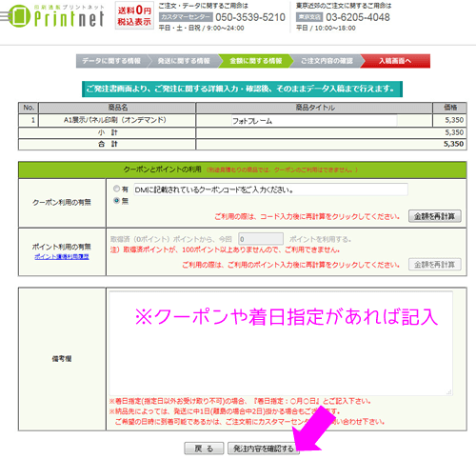This screenshot has height=459, width=476.
Task: Click the teal ご発注書画面より banner
Action: 242,89
